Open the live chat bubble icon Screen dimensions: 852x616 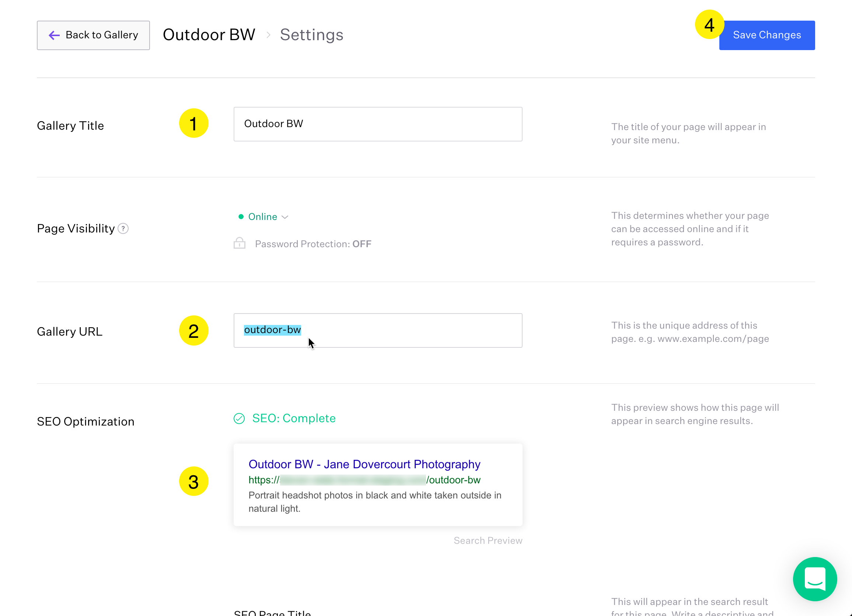pos(814,579)
